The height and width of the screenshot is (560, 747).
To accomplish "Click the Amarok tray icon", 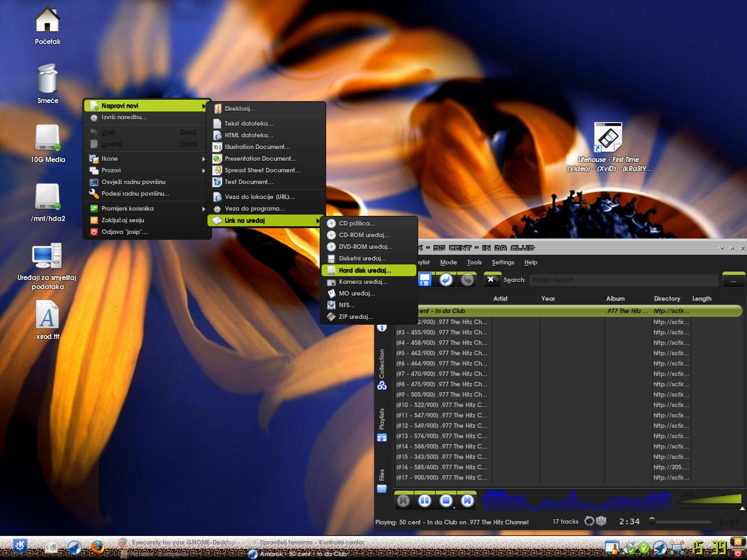I will tap(660, 548).
